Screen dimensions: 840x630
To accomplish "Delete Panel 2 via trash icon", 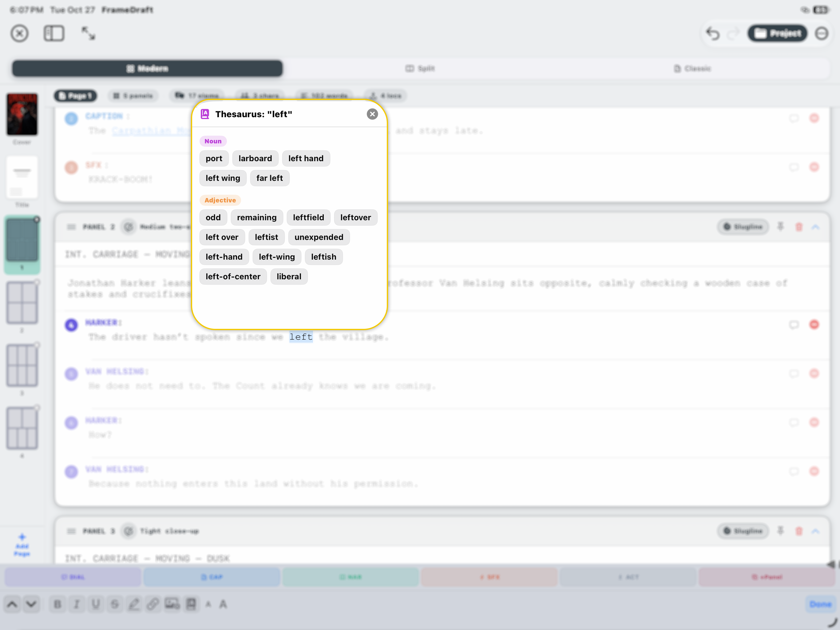I will coord(798,227).
